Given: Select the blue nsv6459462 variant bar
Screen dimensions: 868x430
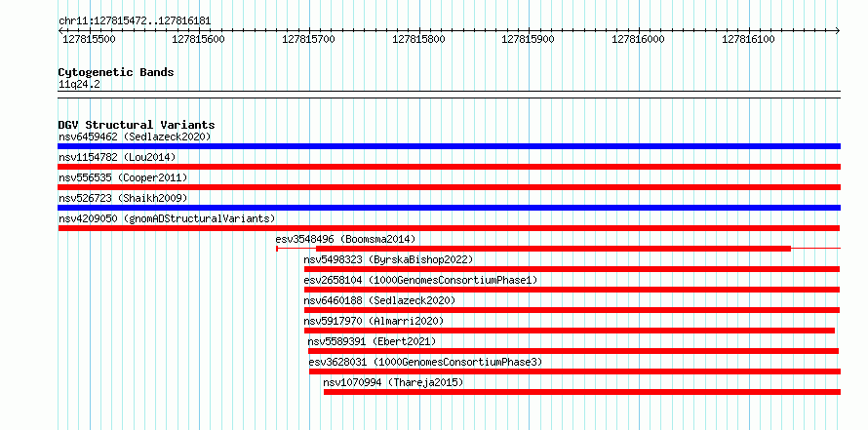Looking at the screenshot, I should [x=449, y=146].
